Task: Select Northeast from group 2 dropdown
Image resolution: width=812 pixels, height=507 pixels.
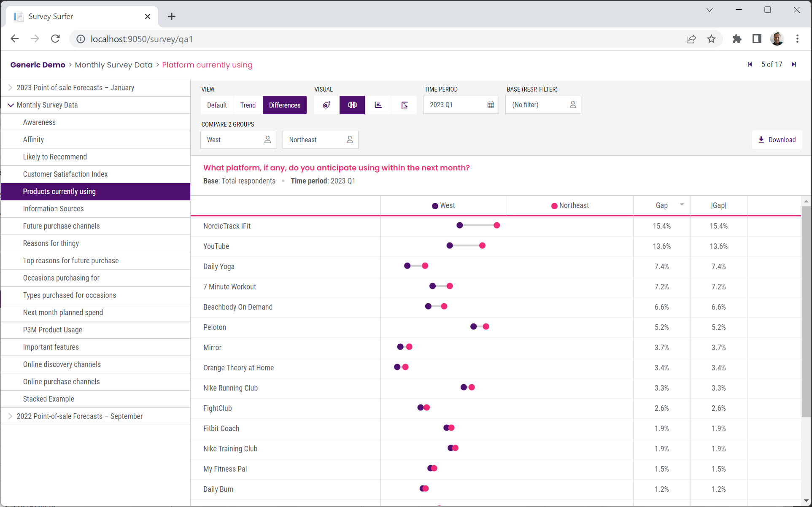Action: pyautogui.click(x=320, y=140)
